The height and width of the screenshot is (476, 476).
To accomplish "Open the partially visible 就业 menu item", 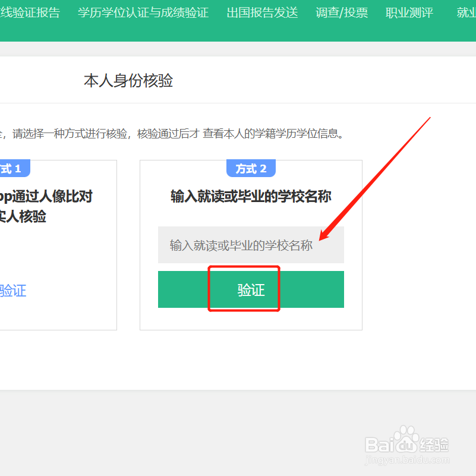I will coord(466,12).
